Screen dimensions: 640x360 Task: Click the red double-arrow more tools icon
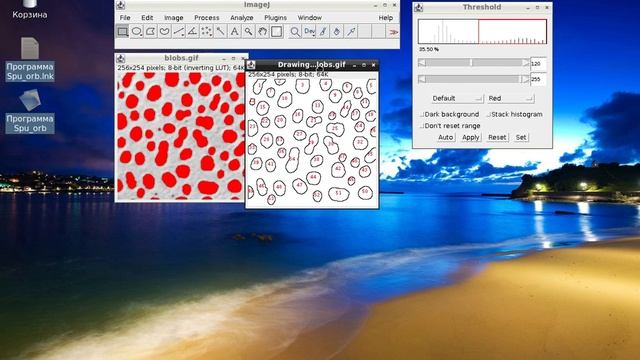point(393,32)
